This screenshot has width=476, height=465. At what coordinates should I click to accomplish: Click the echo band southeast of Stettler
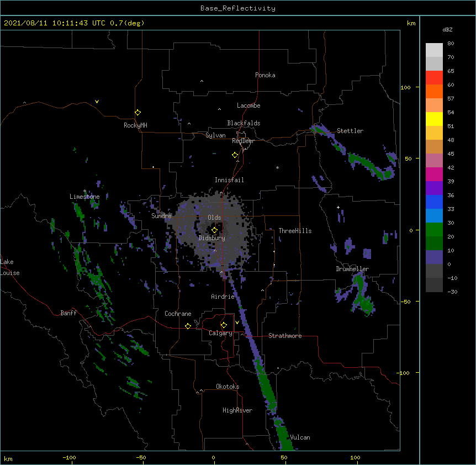(371, 166)
